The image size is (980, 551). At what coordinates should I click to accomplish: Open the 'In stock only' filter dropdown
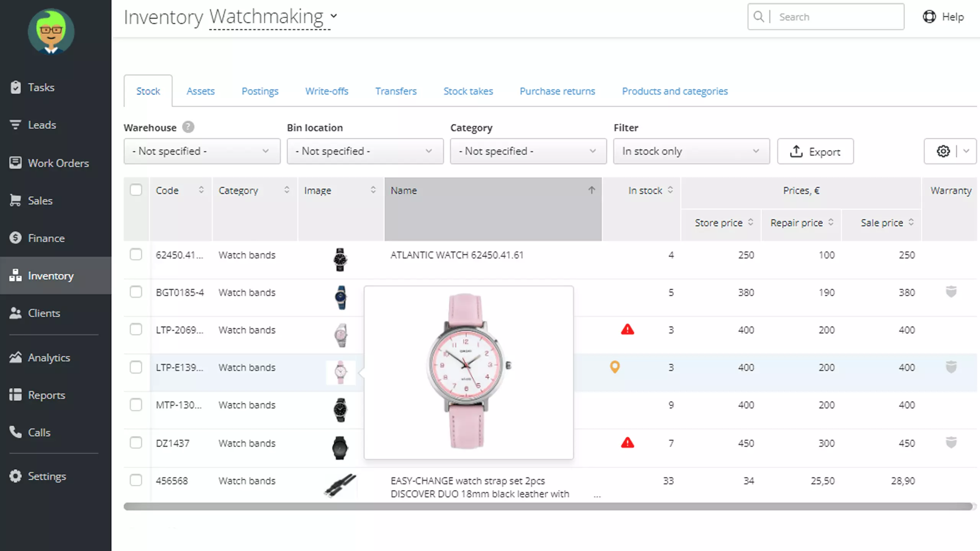[691, 151]
